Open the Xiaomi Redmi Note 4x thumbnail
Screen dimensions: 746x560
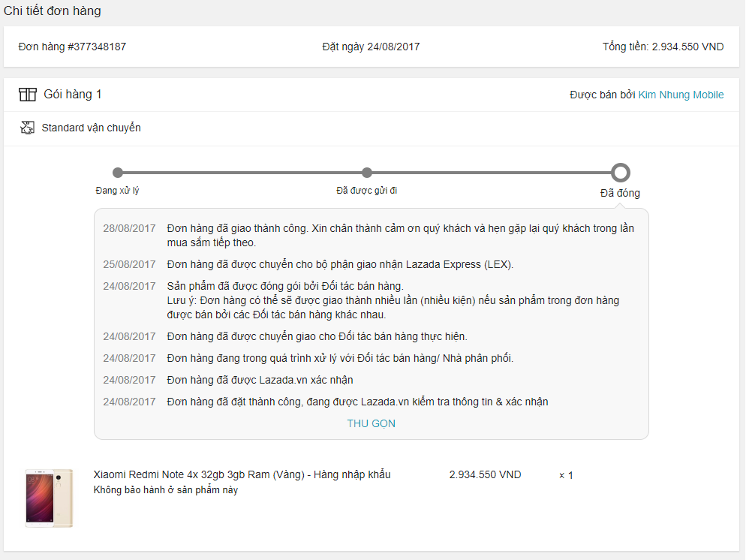(49, 498)
